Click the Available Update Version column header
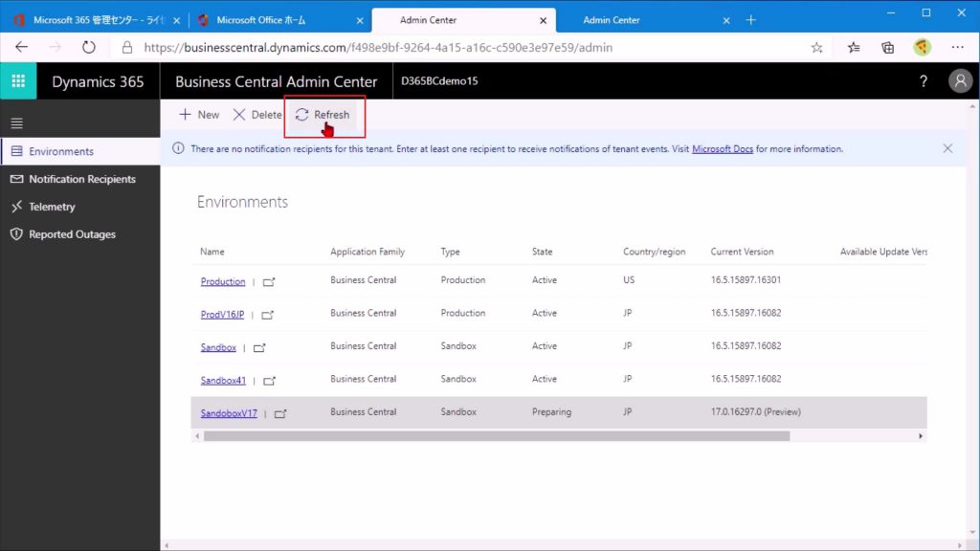 pyautogui.click(x=883, y=252)
